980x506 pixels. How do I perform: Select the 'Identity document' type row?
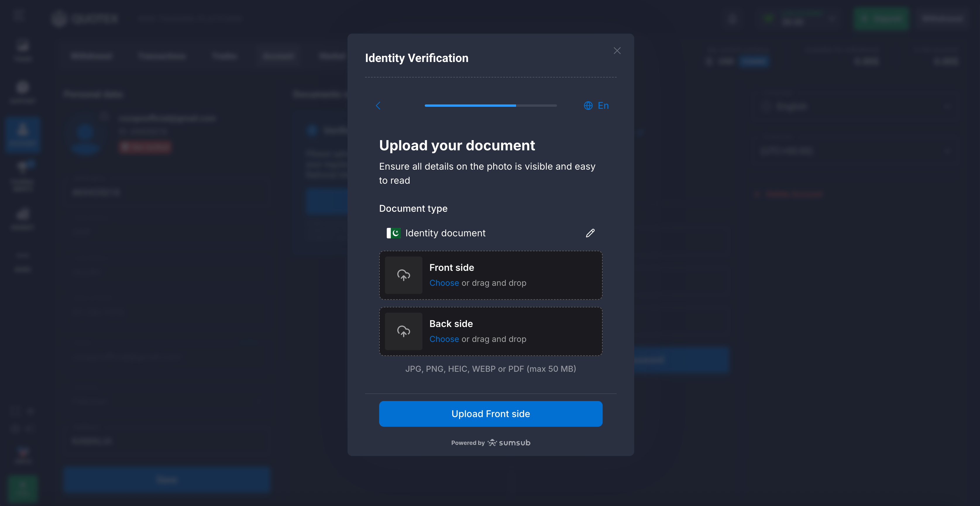click(445, 233)
